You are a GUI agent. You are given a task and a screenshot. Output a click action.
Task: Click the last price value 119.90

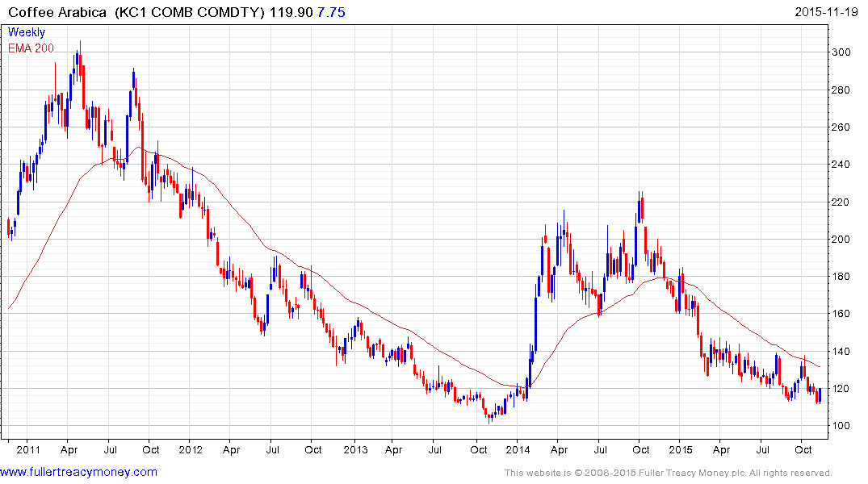coord(291,12)
